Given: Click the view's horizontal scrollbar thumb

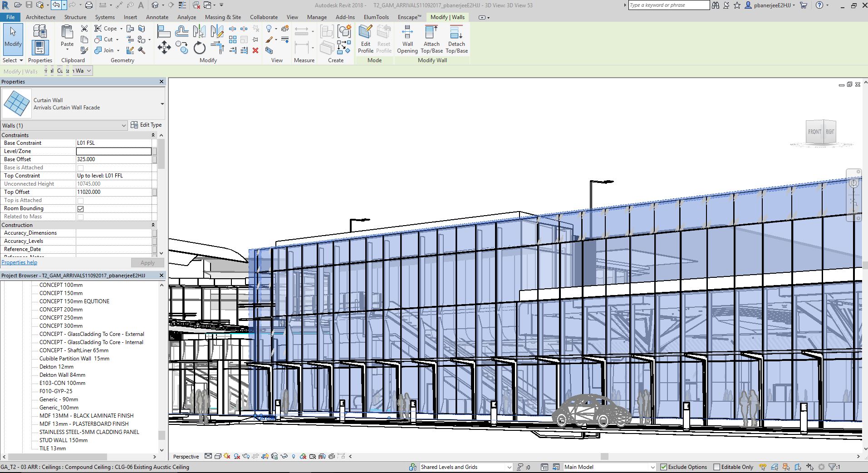Looking at the screenshot, I should tap(604, 457).
